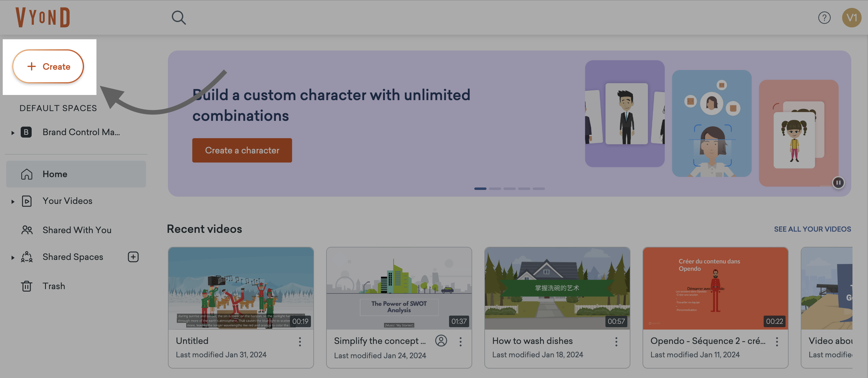Expand the Brand Control Ma... space
Viewport: 868px width, 378px height.
(x=13, y=132)
